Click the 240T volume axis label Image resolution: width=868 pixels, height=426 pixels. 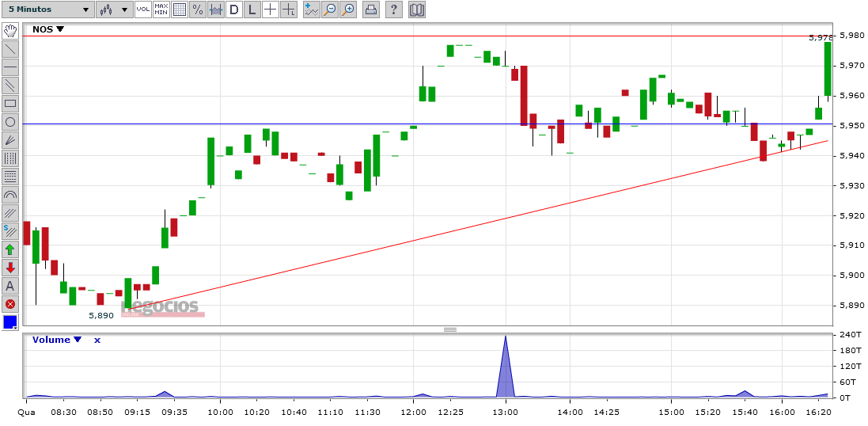click(x=850, y=335)
